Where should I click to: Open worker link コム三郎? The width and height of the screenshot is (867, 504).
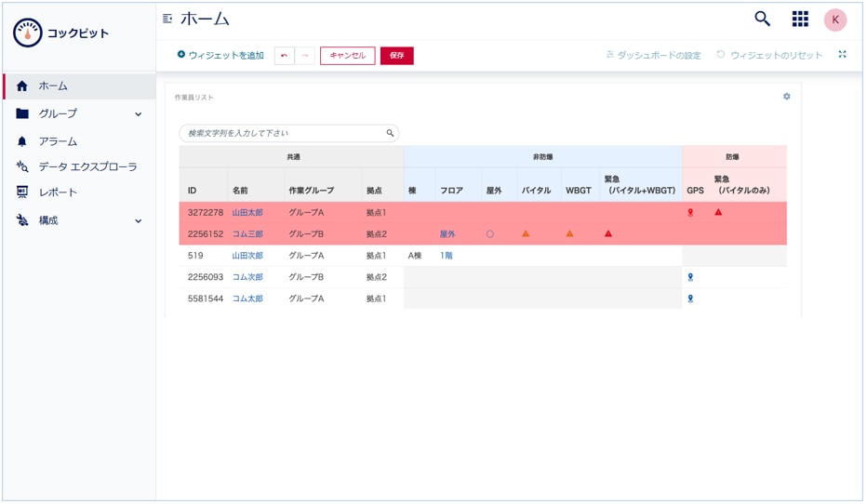tap(247, 233)
